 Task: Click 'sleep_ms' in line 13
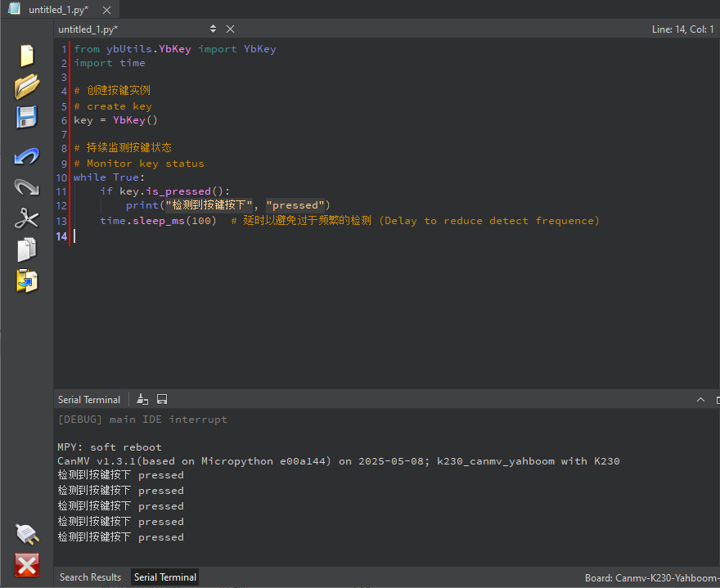click(159, 221)
